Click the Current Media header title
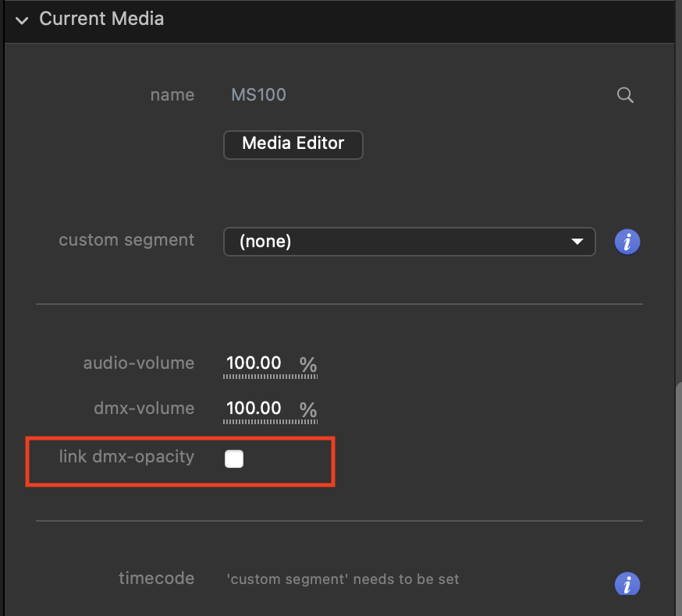 click(101, 19)
